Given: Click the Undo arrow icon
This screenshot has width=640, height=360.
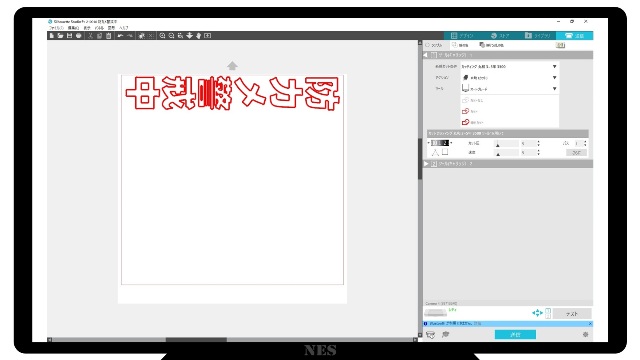Looking at the screenshot, I should [120, 36].
